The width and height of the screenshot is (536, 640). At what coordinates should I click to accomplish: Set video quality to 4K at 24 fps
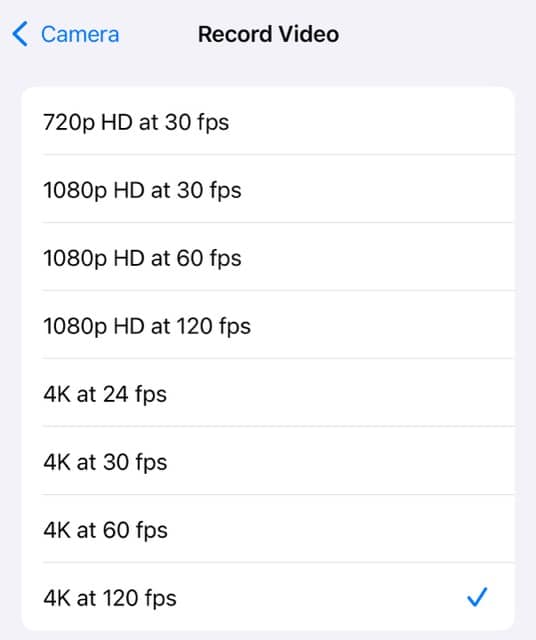pyautogui.click(x=268, y=392)
